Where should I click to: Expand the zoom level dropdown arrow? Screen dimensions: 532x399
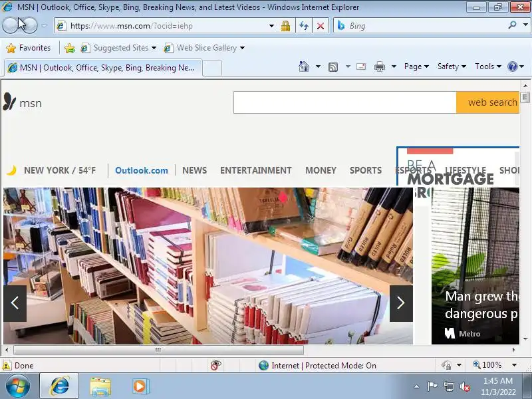coord(514,365)
